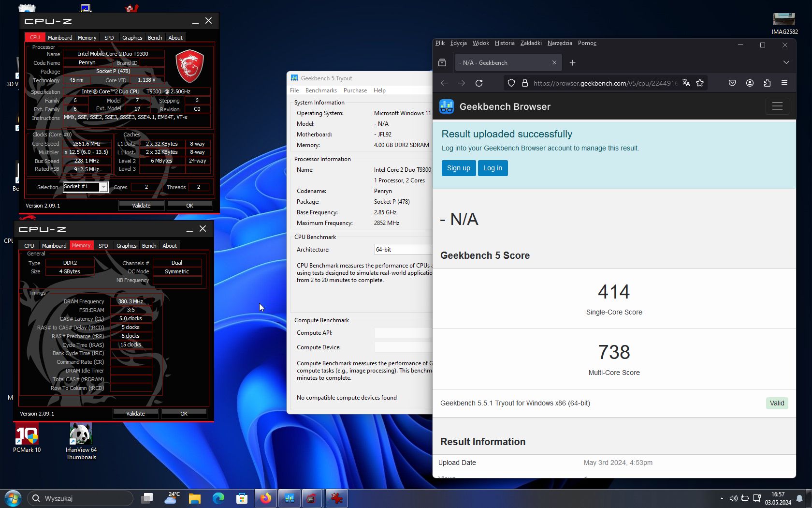Click OK in top CPU-Z window
This screenshot has width=812, height=508.
point(189,206)
